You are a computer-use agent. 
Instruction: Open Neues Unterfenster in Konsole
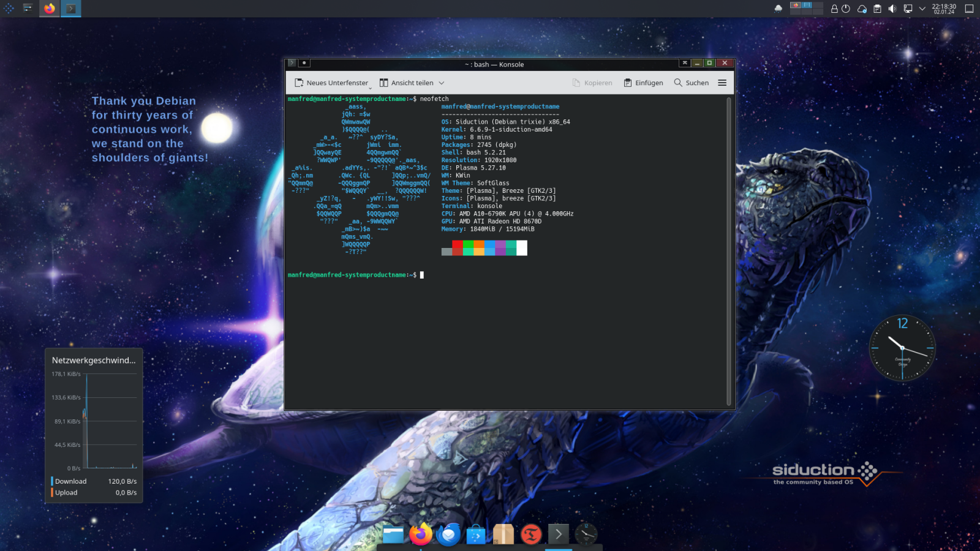point(331,83)
